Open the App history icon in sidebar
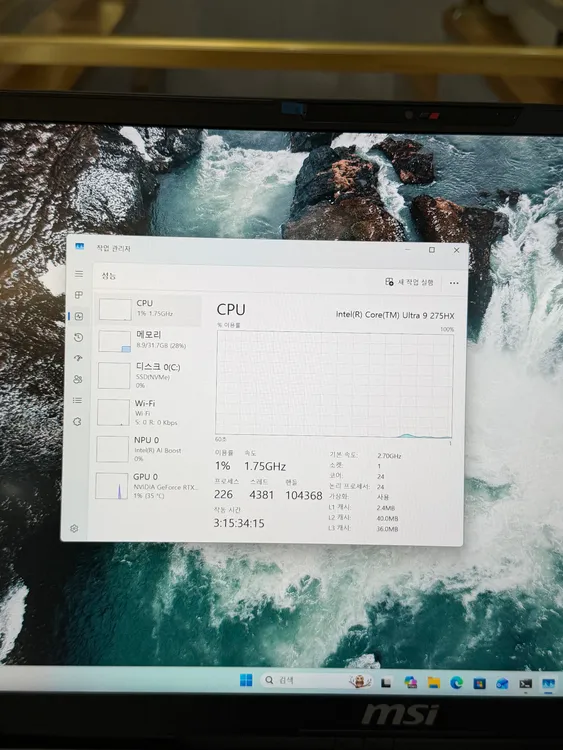The width and height of the screenshot is (563, 750). tap(78, 337)
